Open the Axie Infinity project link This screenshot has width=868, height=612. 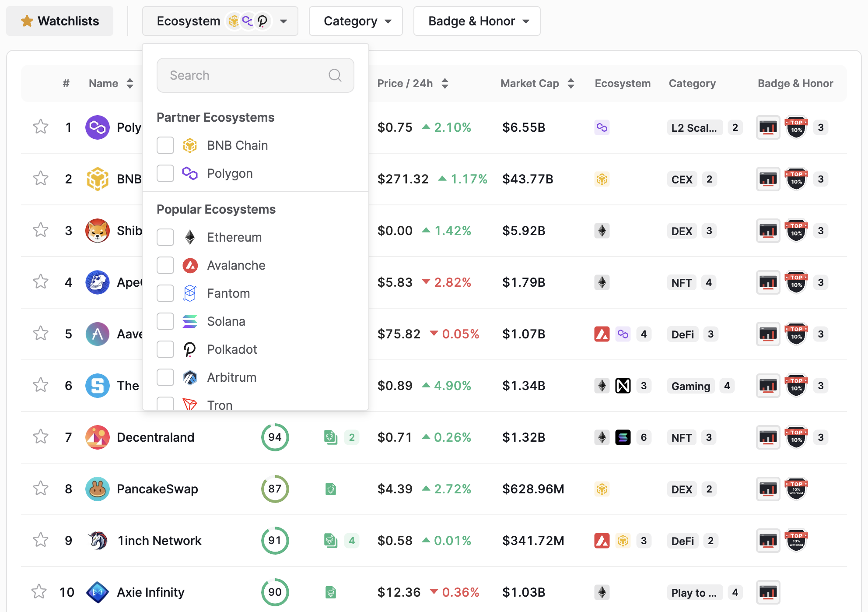[x=150, y=592]
